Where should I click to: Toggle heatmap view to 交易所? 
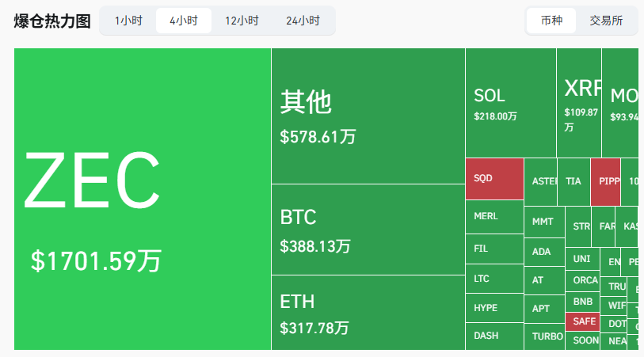[607, 21]
